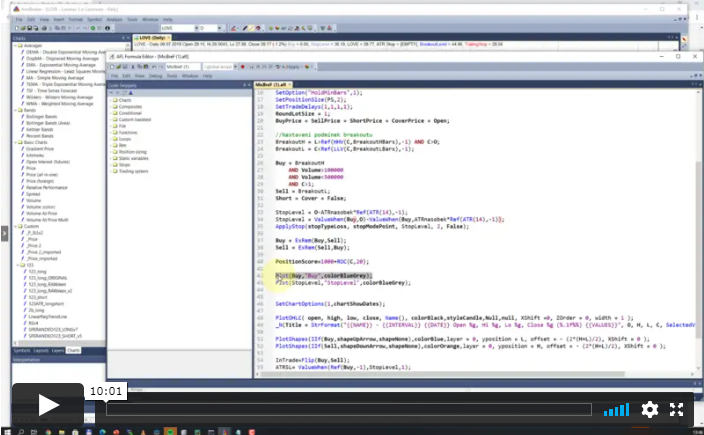Play the video with the play button

click(x=47, y=406)
